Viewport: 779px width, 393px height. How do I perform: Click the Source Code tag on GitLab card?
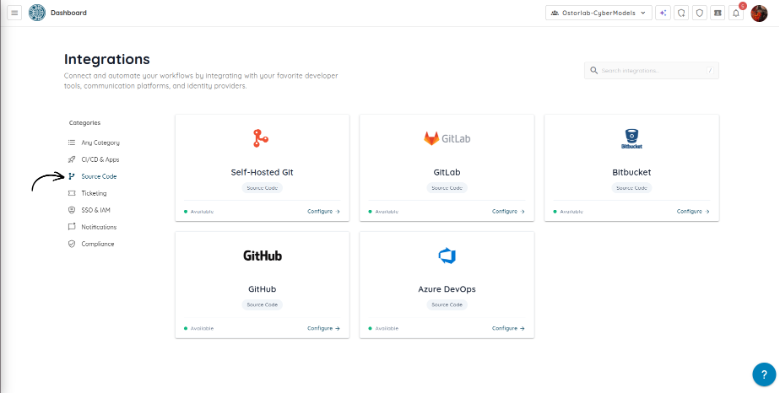pyautogui.click(x=447, y=188)
